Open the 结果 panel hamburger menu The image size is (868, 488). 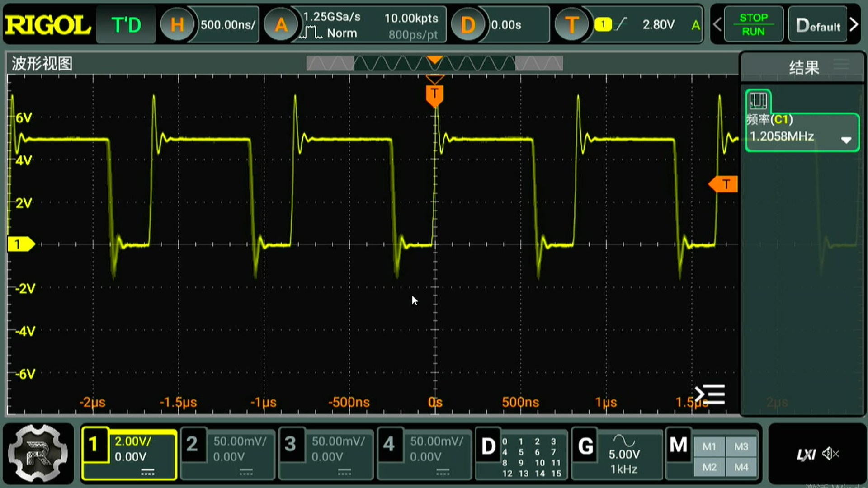[x=841, y=64]
